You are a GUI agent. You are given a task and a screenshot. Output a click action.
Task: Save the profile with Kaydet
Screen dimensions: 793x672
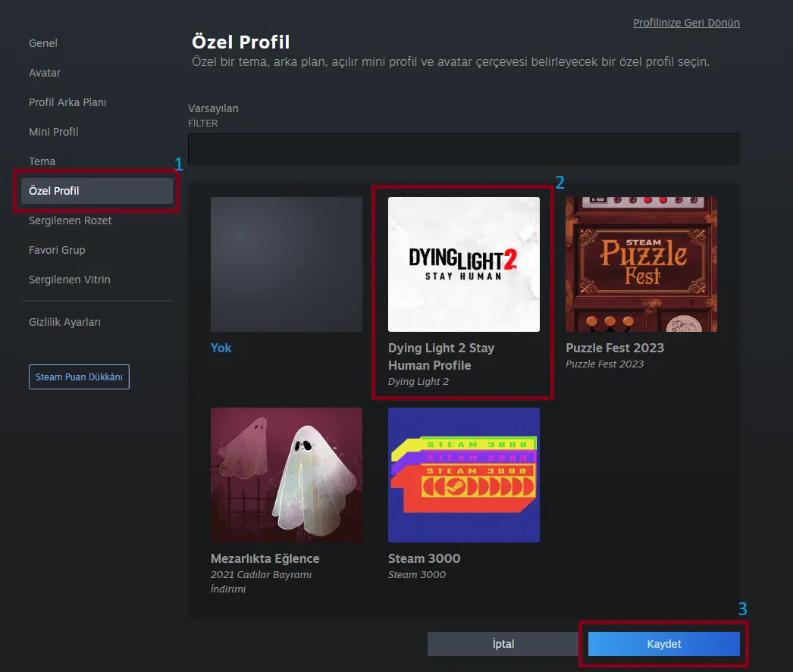pyautogui.click(x=663, y=644)
